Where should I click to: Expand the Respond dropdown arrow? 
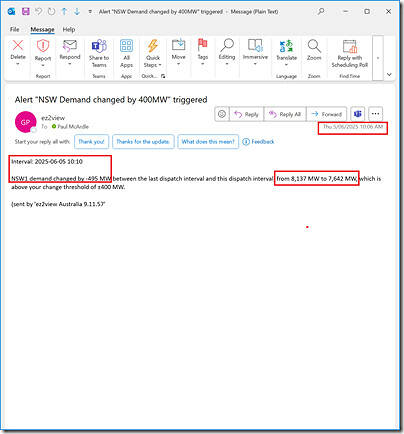70,64
